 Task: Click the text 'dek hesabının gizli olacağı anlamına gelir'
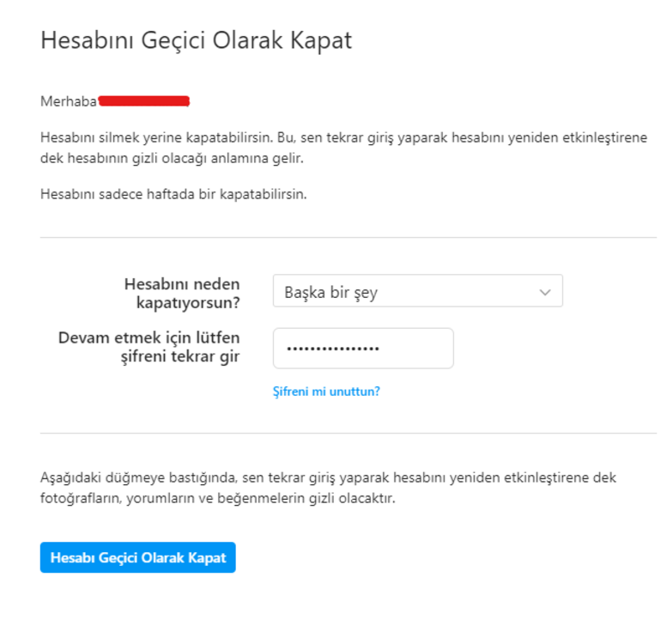click(x=172, y=159)
